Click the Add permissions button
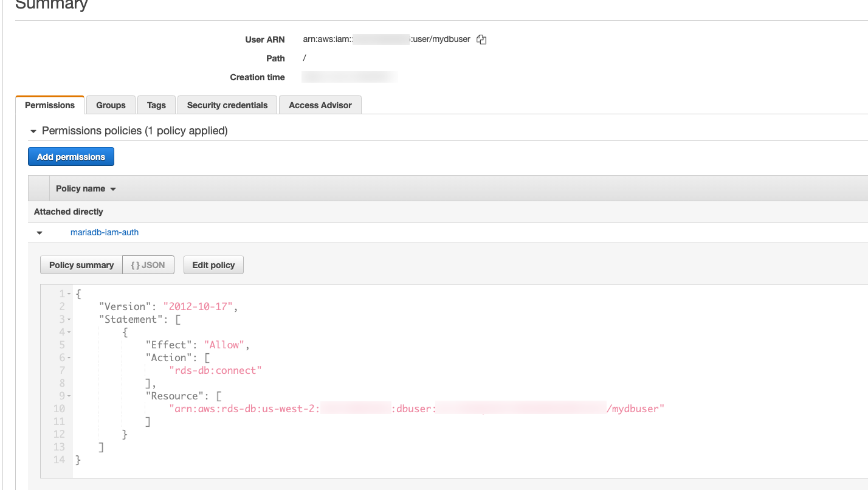Screen dimensions: 868x490 tap(71, 157)
